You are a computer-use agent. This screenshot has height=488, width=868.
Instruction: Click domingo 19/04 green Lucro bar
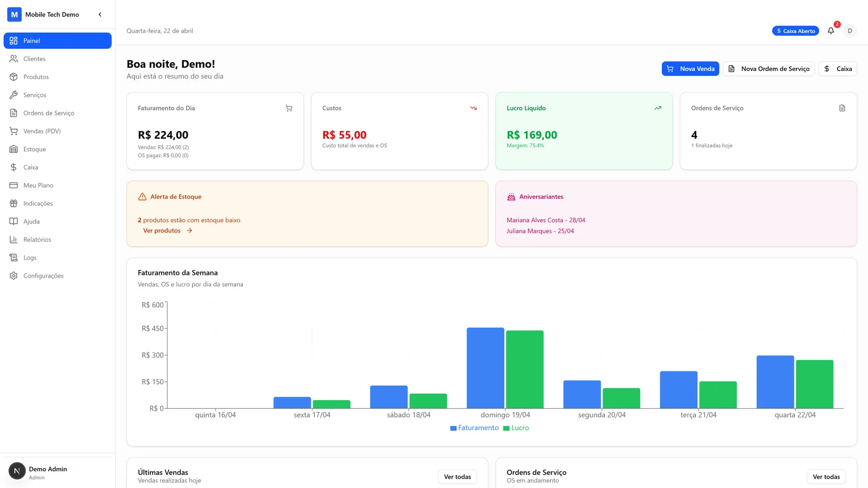coord(525,369)
